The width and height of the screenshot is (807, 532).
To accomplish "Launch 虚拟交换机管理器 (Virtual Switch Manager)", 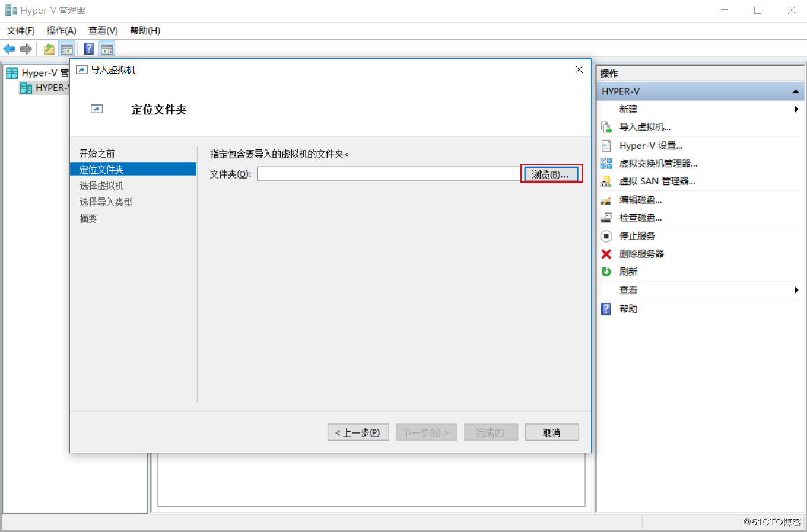I will [659, 163].
